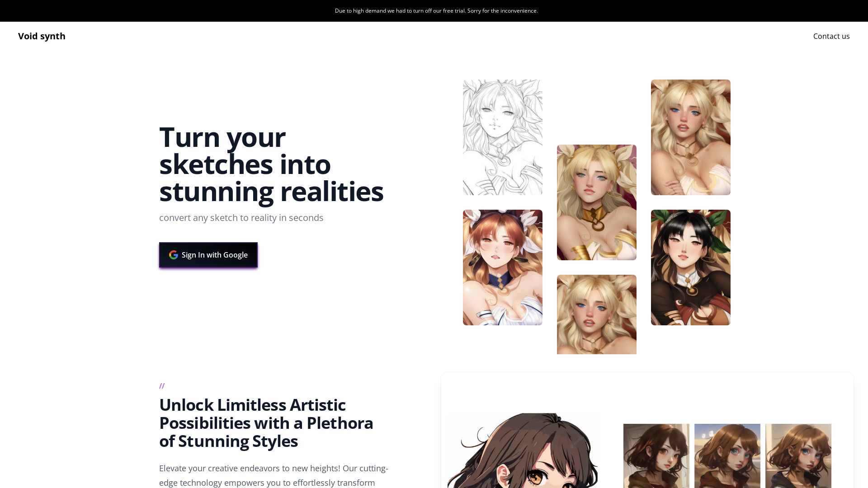The height and width of the screenshot is (488, 868).
Task: Choose the middle small style variation thumbnail
Action: 727,455
